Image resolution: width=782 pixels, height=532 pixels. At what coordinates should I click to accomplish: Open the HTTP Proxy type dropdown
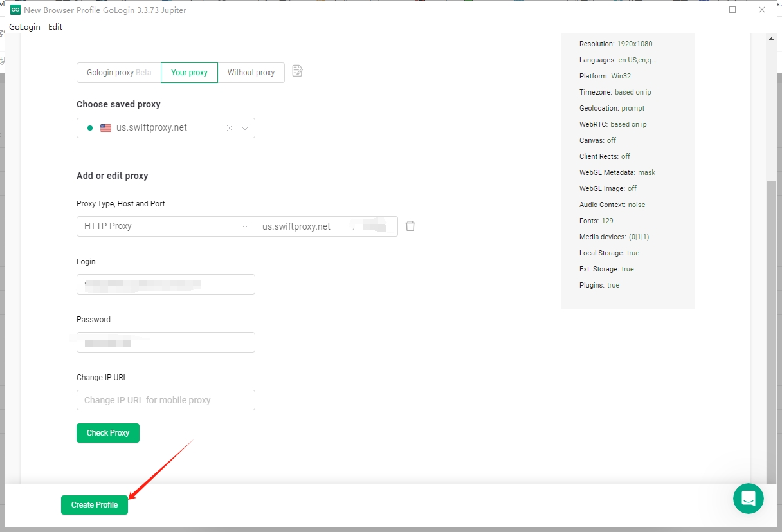click(165, 226)
